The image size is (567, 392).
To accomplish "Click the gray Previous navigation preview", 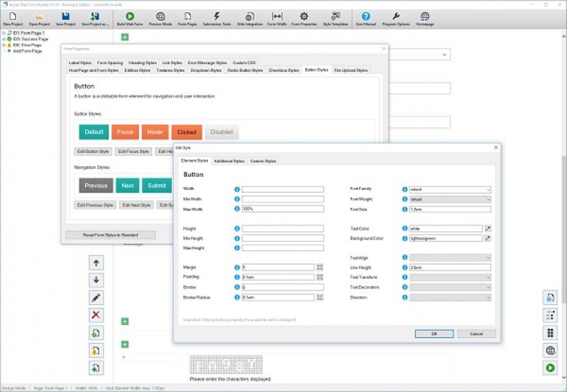I will [x=96, y=186].
